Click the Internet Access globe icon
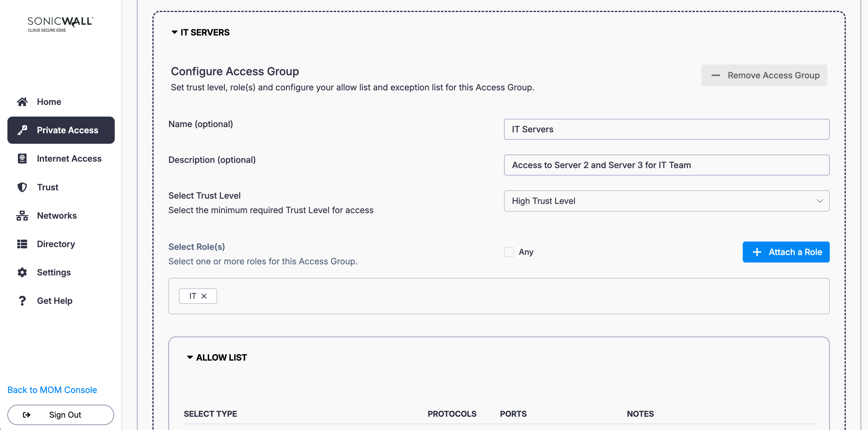Viewport: 868px width, 430px height. (22, 158)
